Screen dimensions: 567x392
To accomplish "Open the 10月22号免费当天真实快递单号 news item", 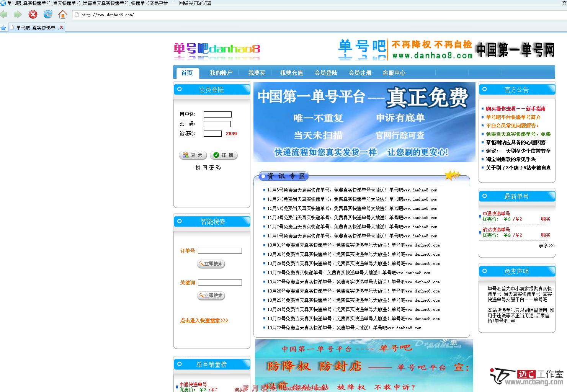I will (x=344, y=328).
